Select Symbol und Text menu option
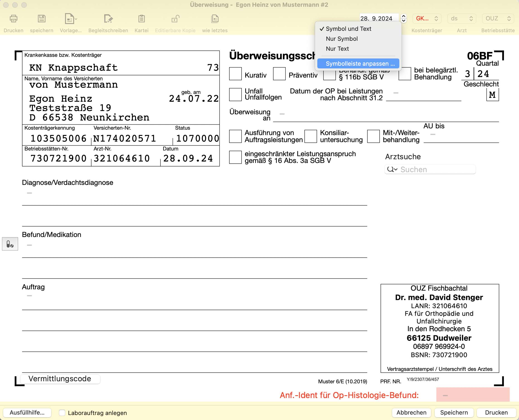 click(x=358, y=29)
